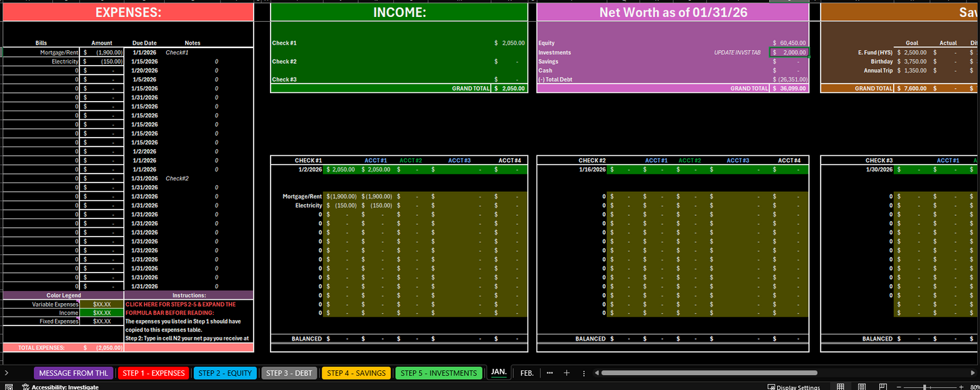Select the JAN. sheet tab
Image resolution: width=980 pixels, height=390 pixels.
coord(498,372)
